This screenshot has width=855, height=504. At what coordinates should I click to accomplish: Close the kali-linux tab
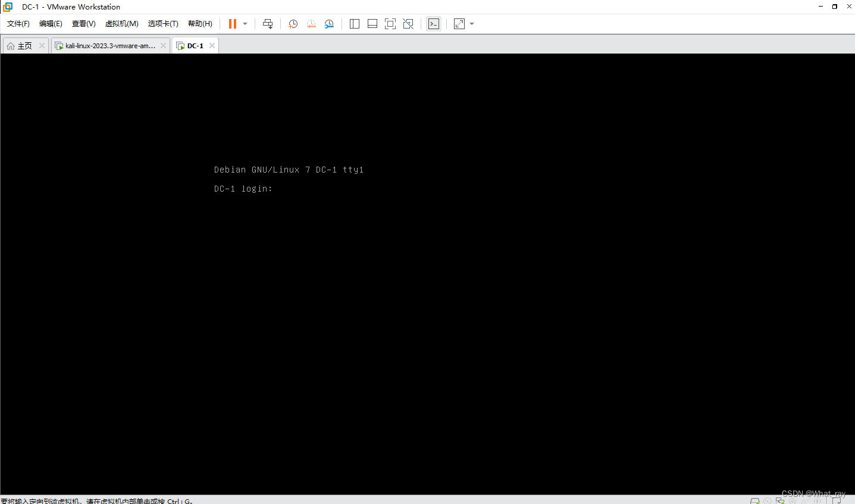163,46
